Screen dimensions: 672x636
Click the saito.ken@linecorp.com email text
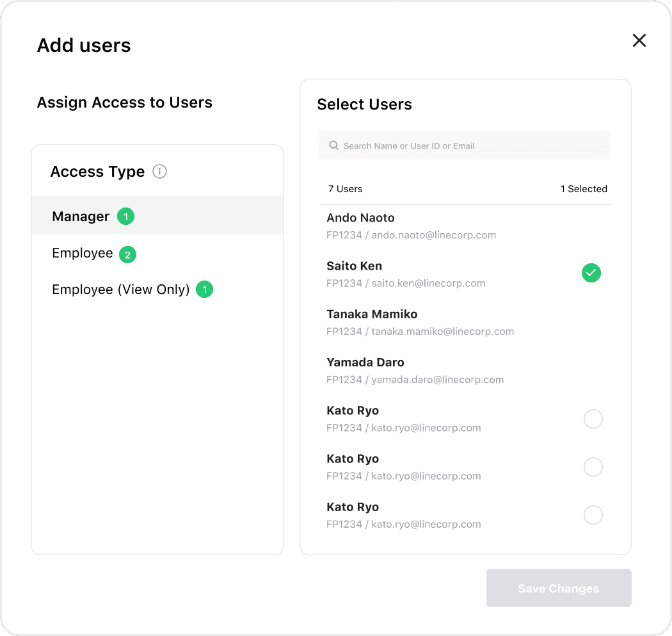(x=428, y=283)
